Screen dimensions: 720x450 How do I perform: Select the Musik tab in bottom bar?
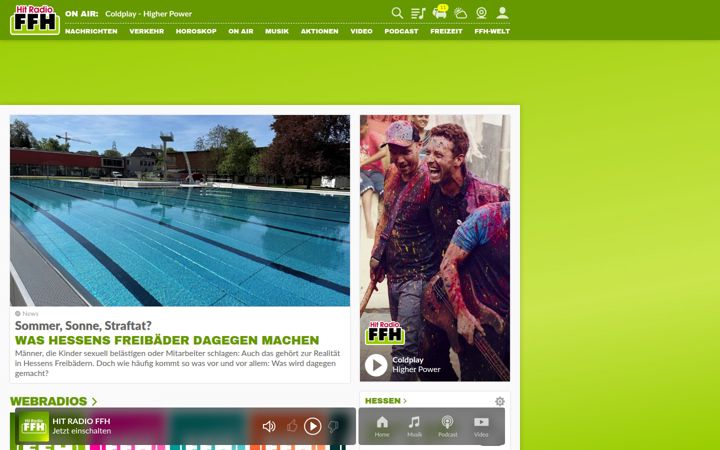pyautogui.click(x=414, y=427)
